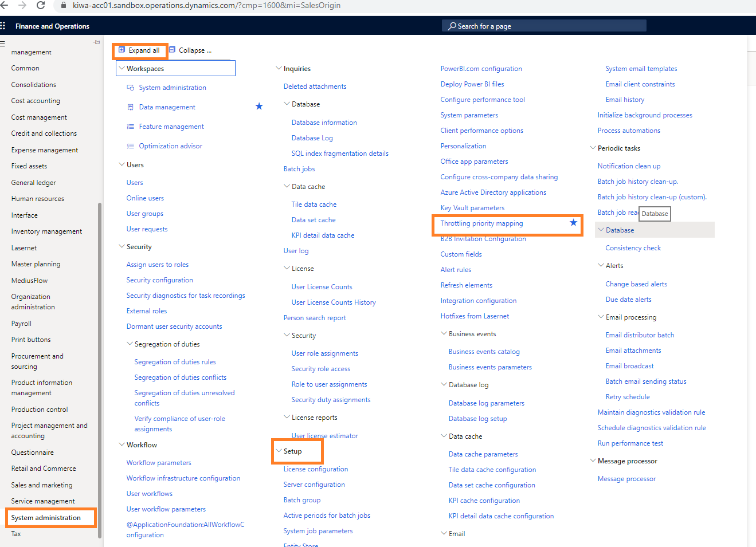Viewport: 756px width, 547px height.
Task: Click the System administration workspace icon
Action: coord(130,88)
